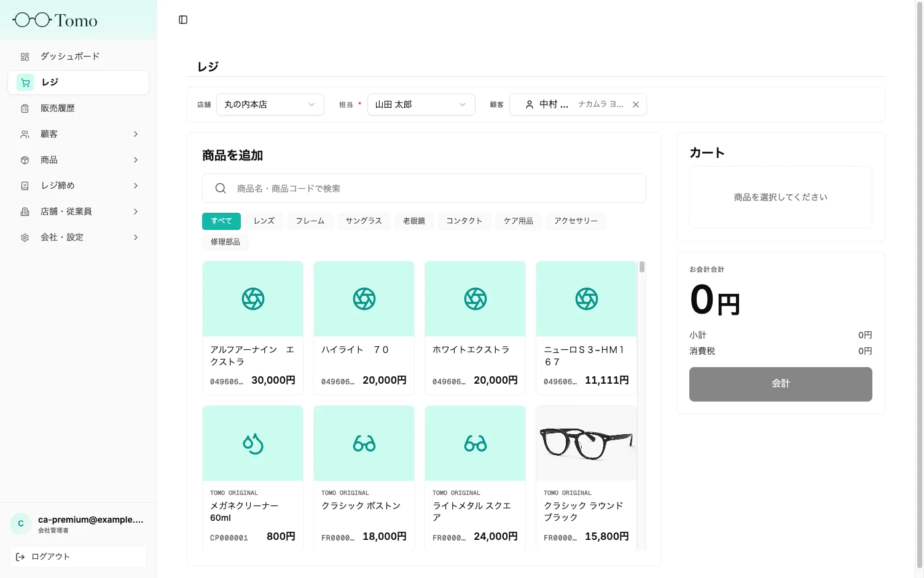Click the customer person icon
Viewport: 924px width, 578px height.
pos(530,105)
